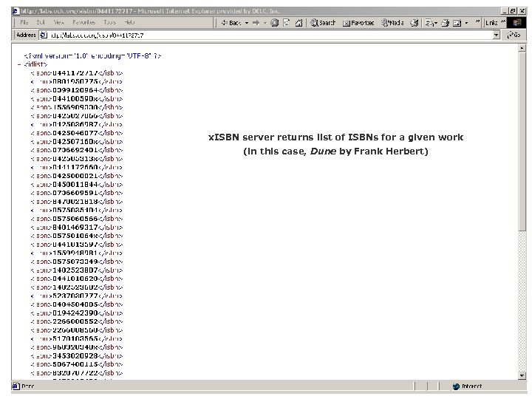The width and height of the screenshot is (532, 399).
Task: Click the vertical scrollbar thumb
Action: coord(522,142)
